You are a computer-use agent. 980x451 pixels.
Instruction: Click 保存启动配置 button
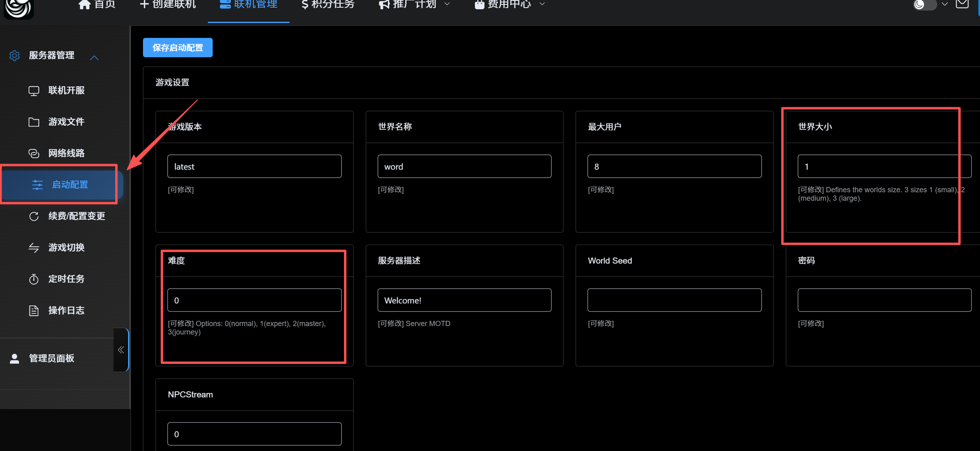178,48
